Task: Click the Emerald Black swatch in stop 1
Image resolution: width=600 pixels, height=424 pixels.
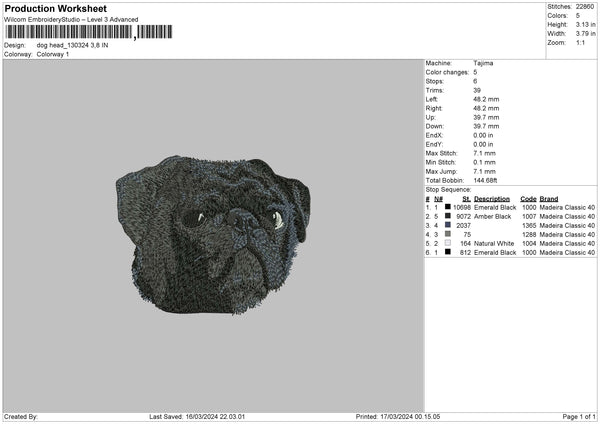Action: [447, 207]
